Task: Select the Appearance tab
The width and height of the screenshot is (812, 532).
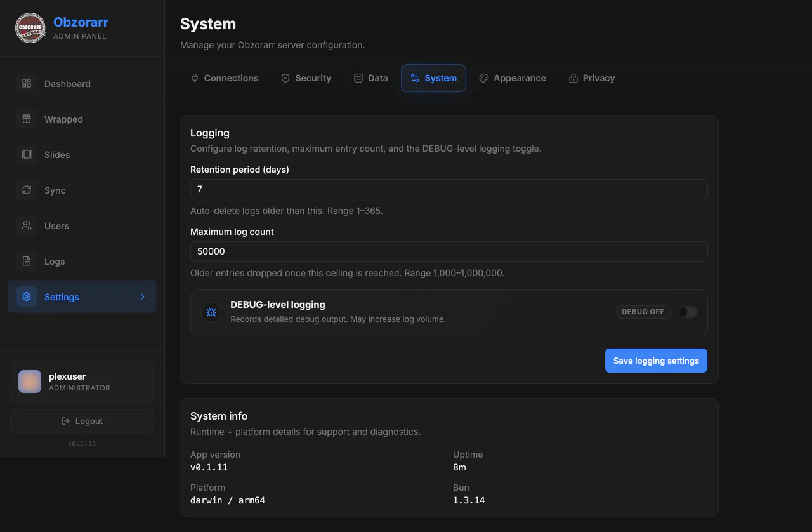Action: 513,78
